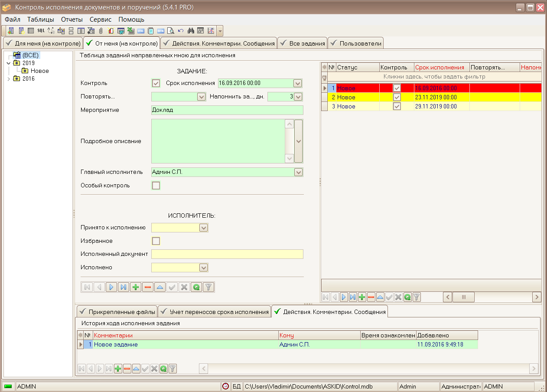Add a comment with history navigator green plus

[118, 369]
